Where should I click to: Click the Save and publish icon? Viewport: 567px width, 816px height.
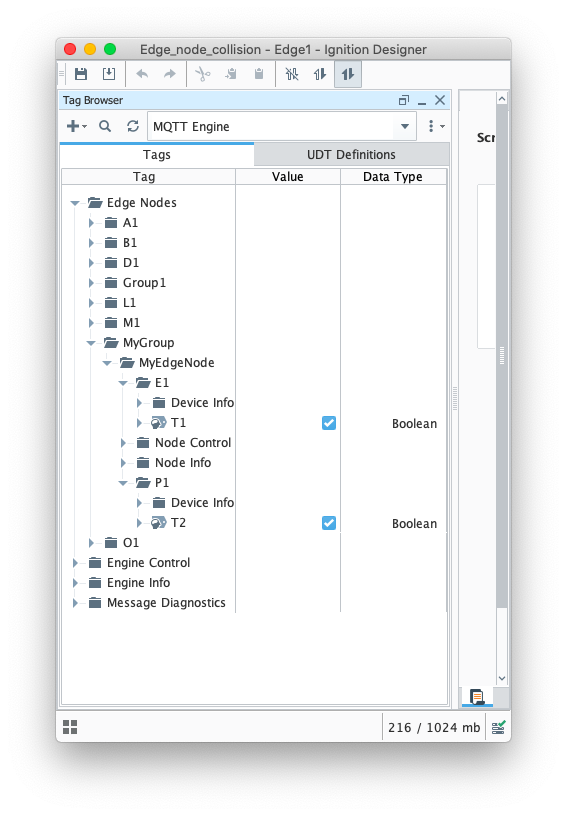click(x=109, y=74)
